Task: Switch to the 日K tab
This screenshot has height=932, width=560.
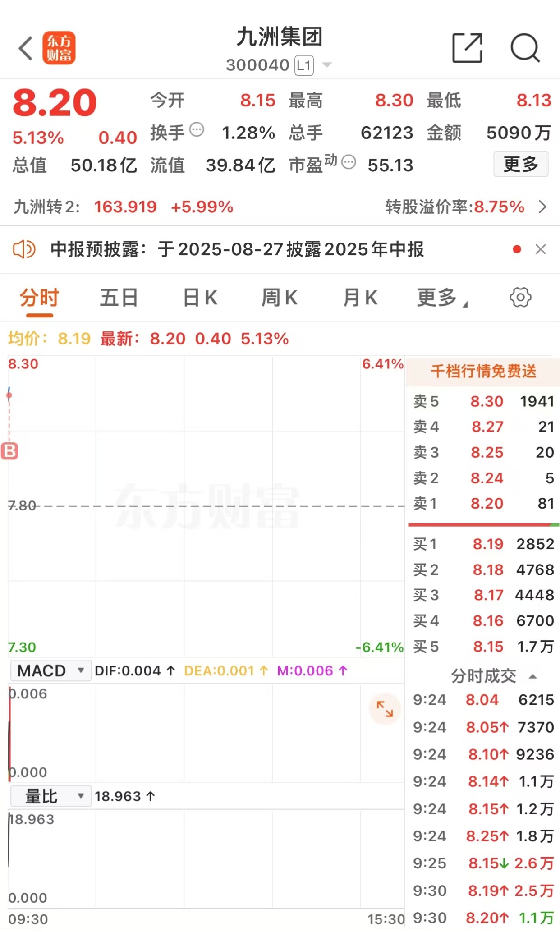Action: pyautogui.click(x=200, y=298)
